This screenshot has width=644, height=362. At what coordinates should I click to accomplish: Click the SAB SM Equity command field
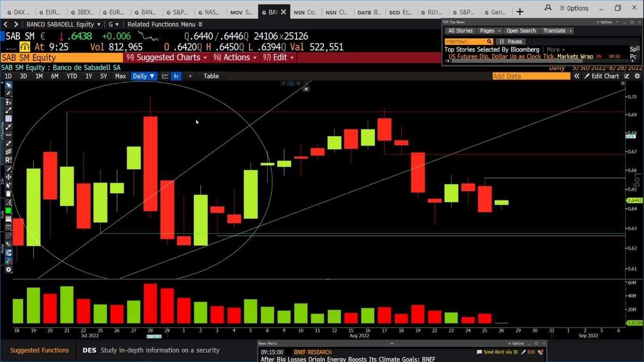pos(61,58)
